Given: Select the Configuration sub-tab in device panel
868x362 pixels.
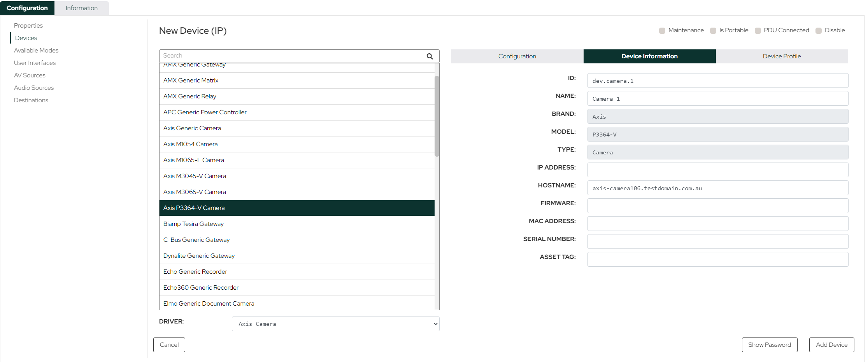Looking at the screenshot, I should pos(517,56).
